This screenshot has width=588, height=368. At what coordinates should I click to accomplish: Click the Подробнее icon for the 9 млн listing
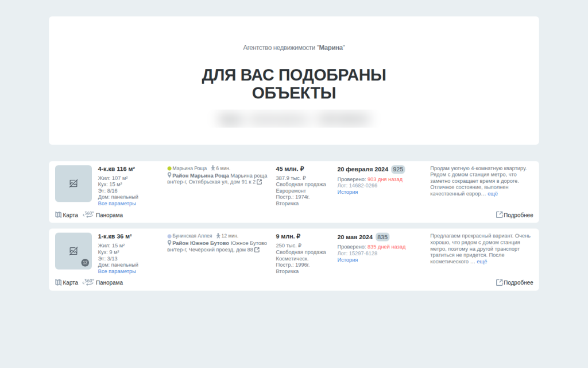pyautogui.click(x=499, y=282)
